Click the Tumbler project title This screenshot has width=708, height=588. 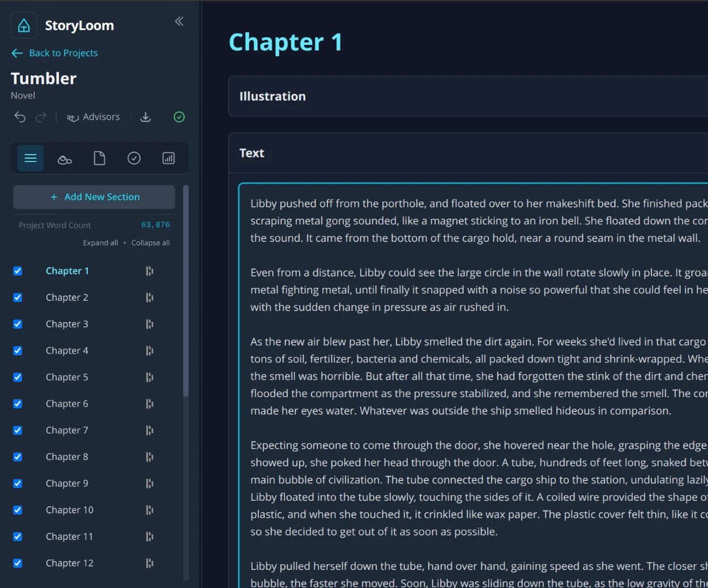44,78
